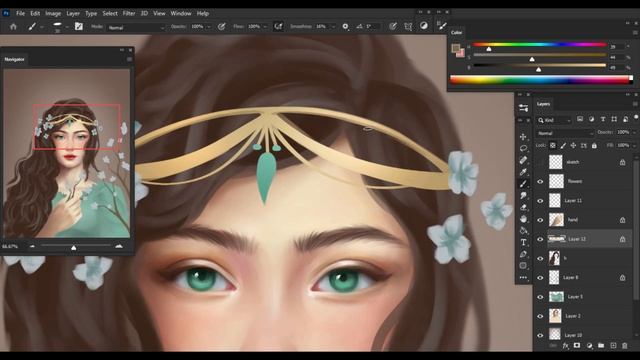Click the Navigator zoom slider

click(74, 247)
